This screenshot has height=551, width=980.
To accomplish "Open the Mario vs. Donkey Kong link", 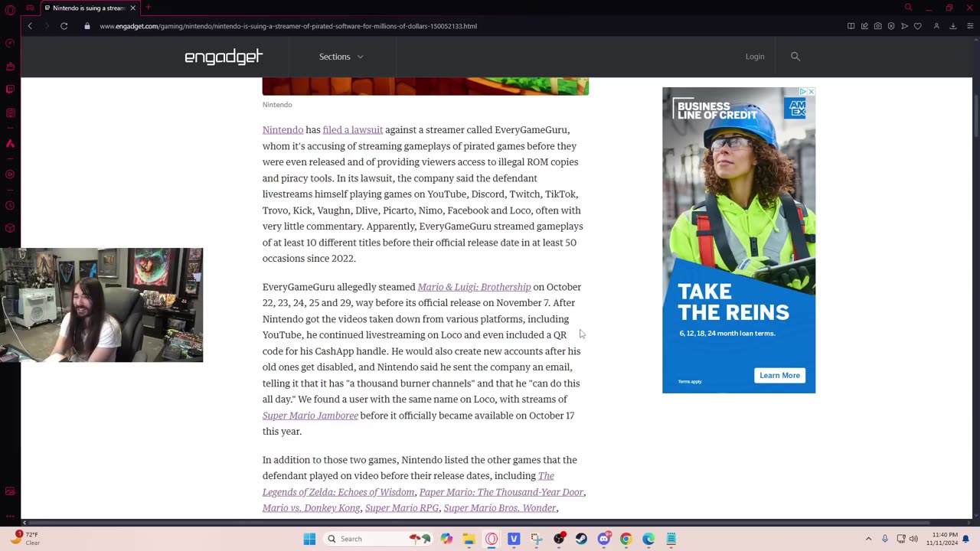I will tap(311, 508).
